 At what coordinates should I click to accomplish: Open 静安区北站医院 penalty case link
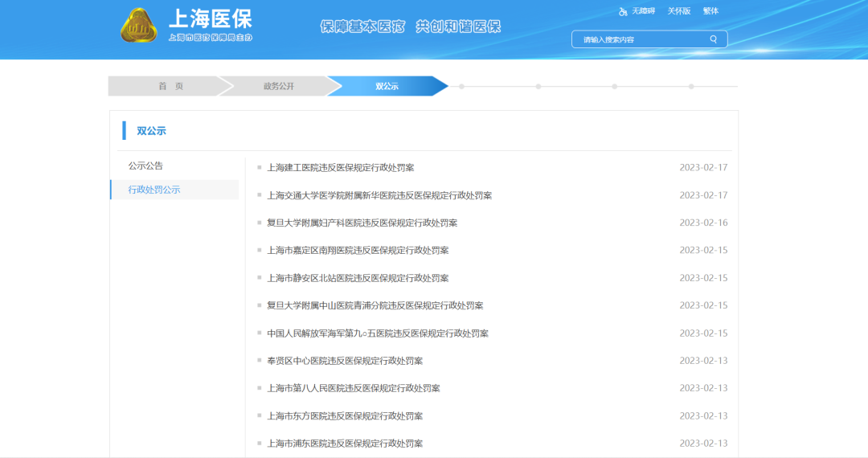point(358,278)
